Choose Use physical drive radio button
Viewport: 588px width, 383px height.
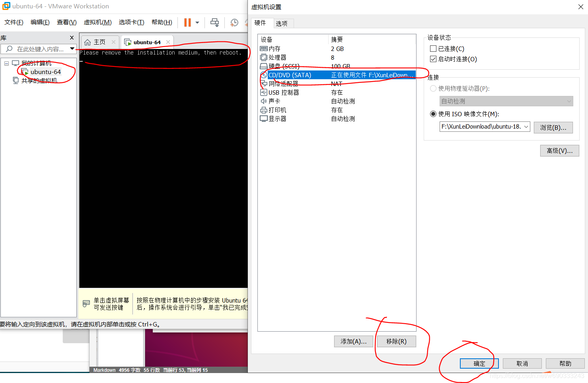pyautogui.click(x=433, y=88)
